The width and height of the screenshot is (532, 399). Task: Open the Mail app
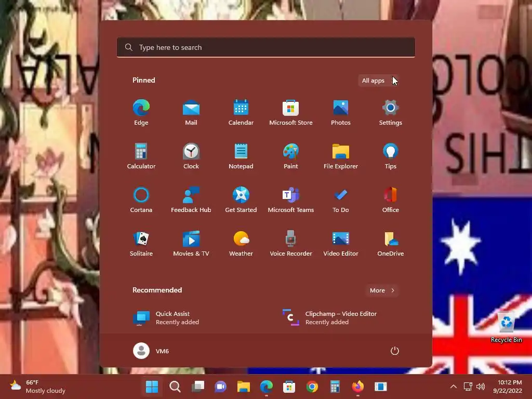coord(191,113)
